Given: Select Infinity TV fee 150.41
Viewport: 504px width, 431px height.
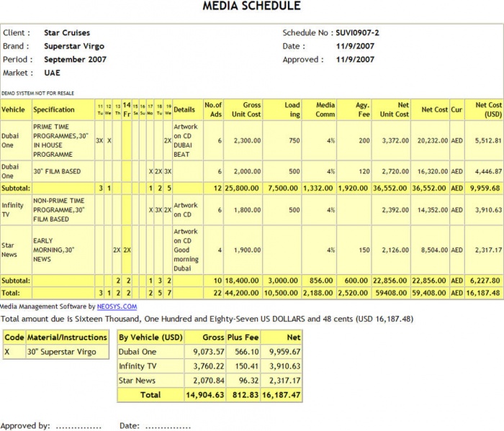Looking at the screenshot, I should click(243, 366).
